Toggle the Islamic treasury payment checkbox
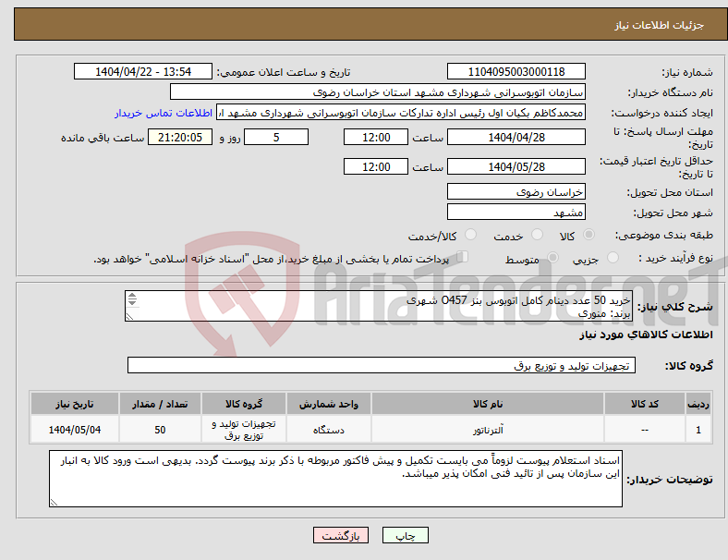Image resolution: width=728 pixels, height=560 pixels. (x=463, y=257)
